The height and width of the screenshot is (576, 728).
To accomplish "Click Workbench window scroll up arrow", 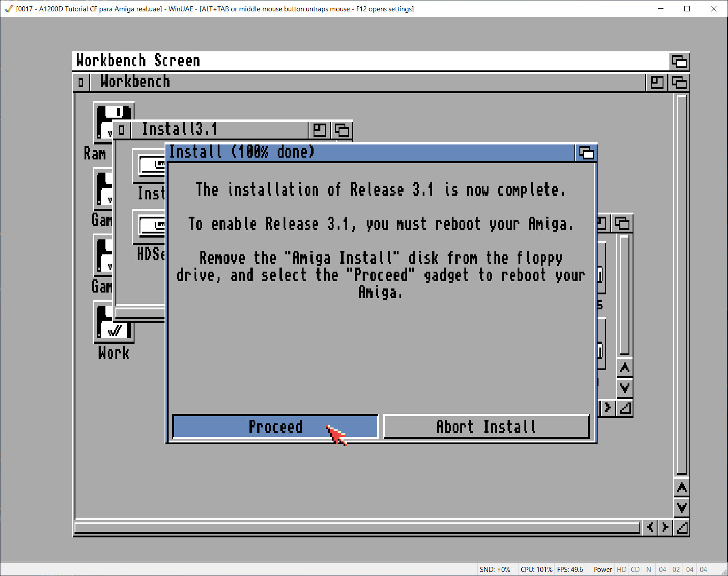I will click(x=682, y=488).
